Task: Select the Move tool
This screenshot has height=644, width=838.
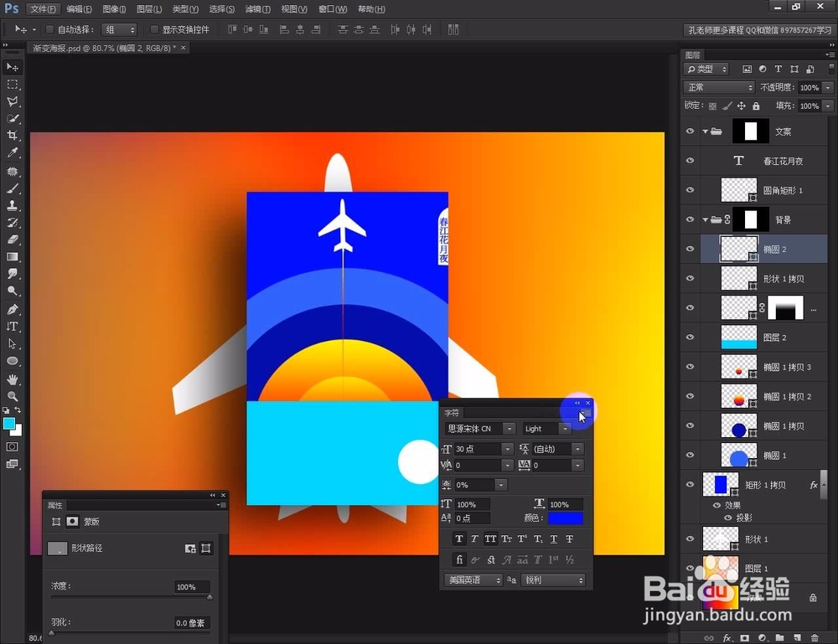Action: point(12,66)
